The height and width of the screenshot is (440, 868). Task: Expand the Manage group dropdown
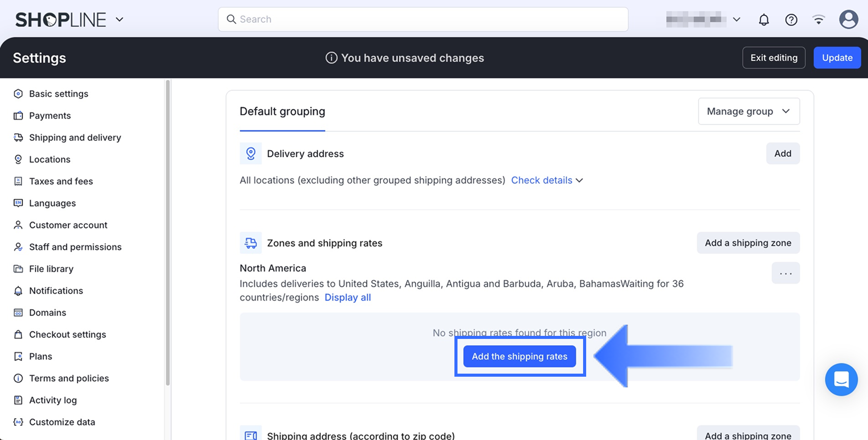click(749, 111)
